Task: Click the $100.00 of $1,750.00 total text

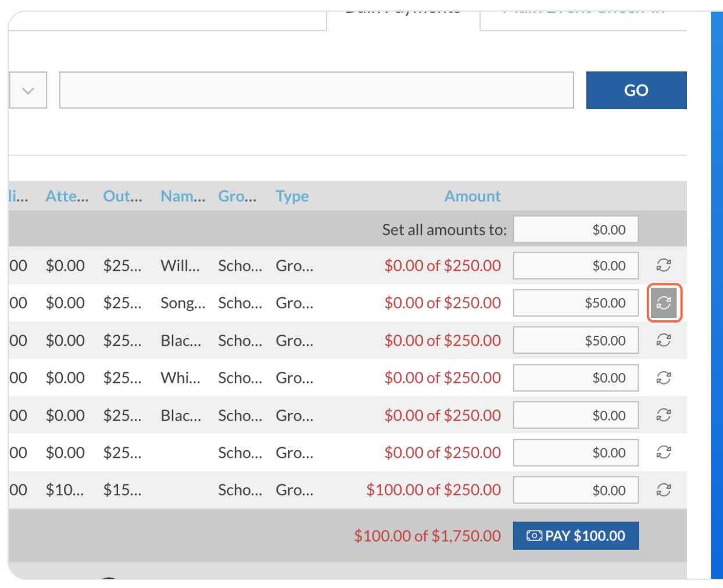Action: click(x=427, y=536)
